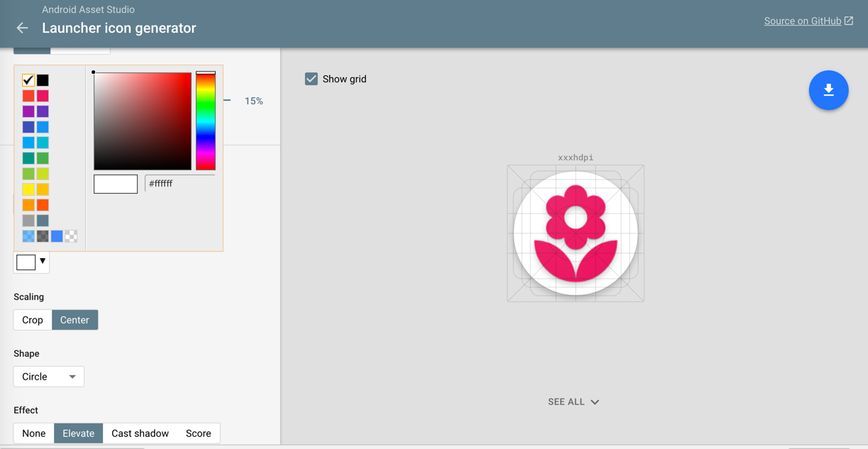Expand SEE ALL densities
The image size is (868, 449).
click(x=573, y=402)
